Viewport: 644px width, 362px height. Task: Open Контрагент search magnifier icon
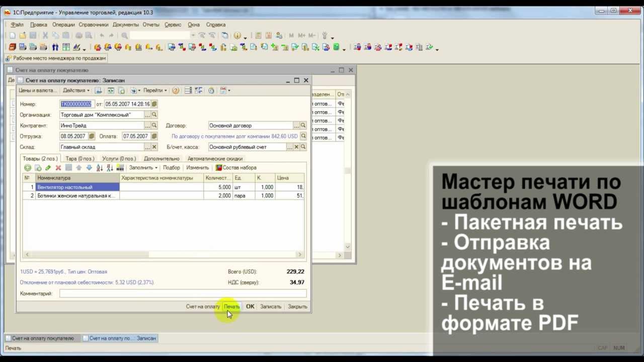[154, 126]
